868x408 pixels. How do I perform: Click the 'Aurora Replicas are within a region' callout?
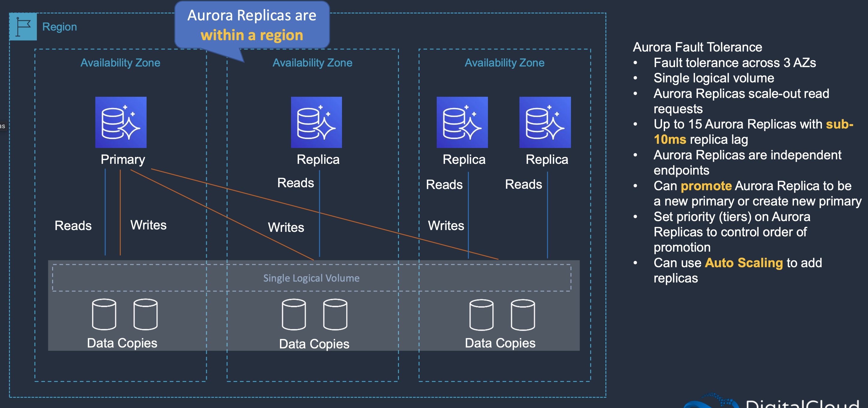pos(252,25)
